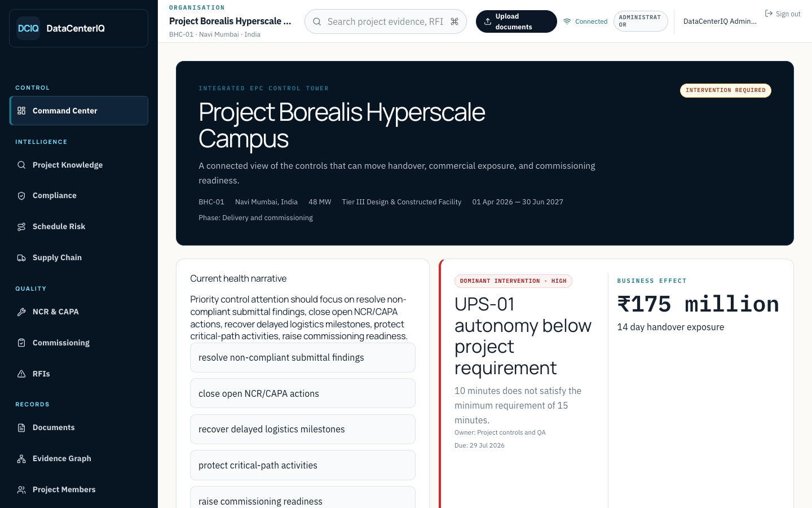This screenshot has width=812, height=508.
Task: Select the Compliance shield icon
Action: (21, 196)
